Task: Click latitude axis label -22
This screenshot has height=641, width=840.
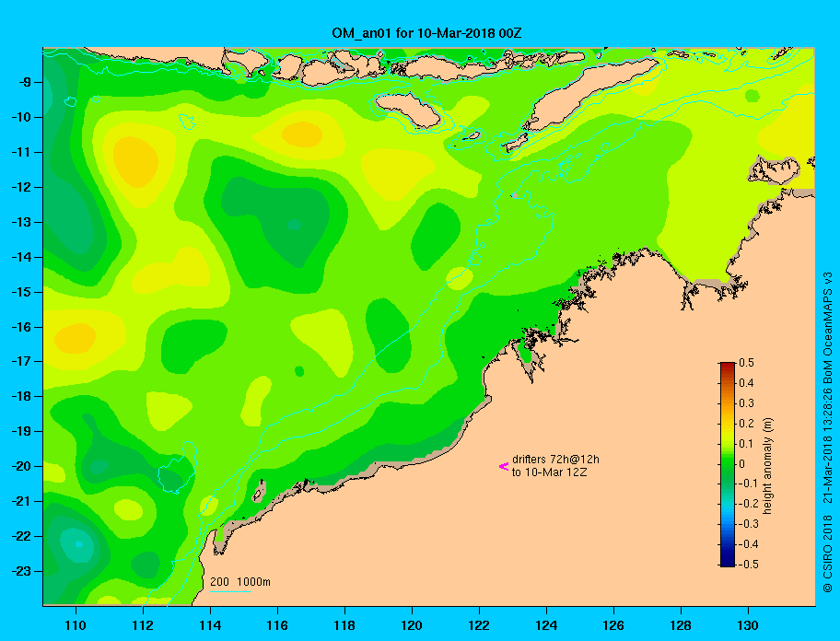Action: (21, 536)
